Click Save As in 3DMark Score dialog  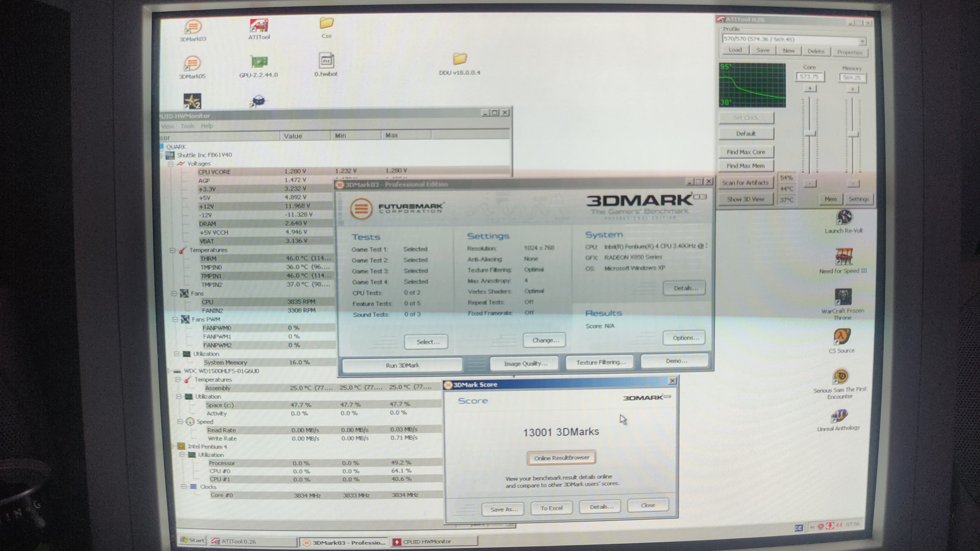503,509
